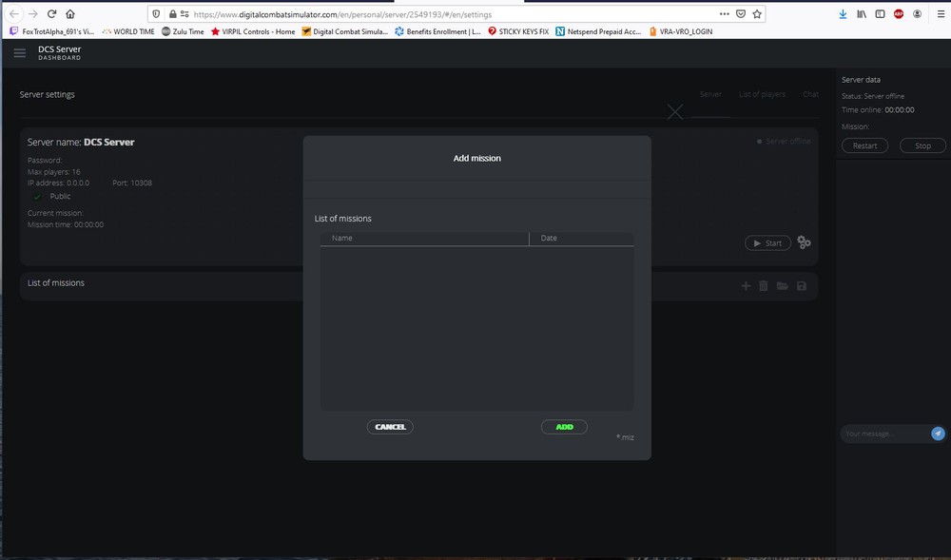Click the Restart server button

pyautogui.click(x=864, y=145)
